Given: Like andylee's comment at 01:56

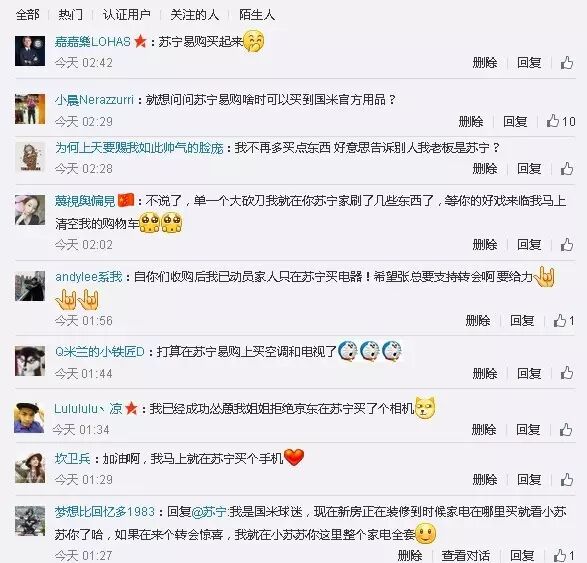Looking at the screenshot, I should tap(563, 320).
